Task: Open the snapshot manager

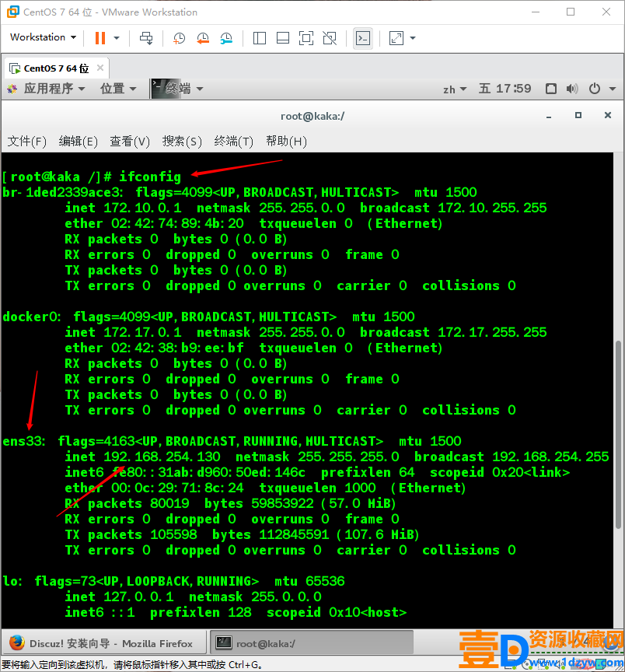Action: click(226, 38)
